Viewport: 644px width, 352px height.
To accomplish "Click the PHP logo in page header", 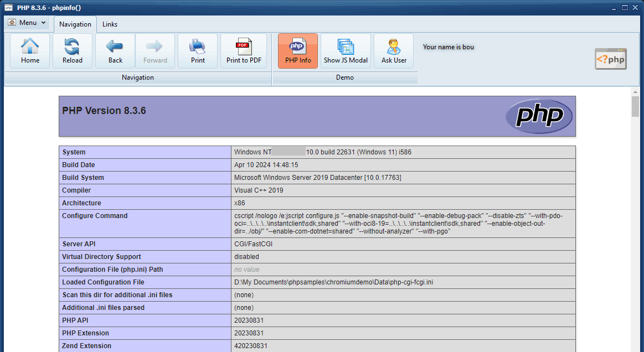I will [x=539, y=116].
